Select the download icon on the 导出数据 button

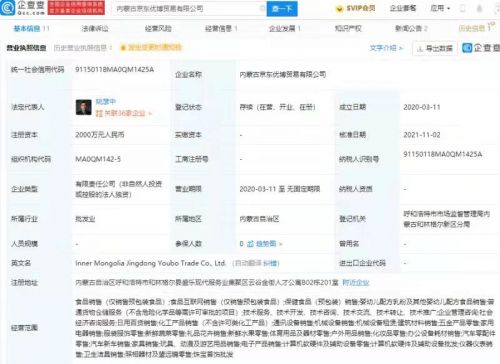pyautogui.click(x=420, y=49)
